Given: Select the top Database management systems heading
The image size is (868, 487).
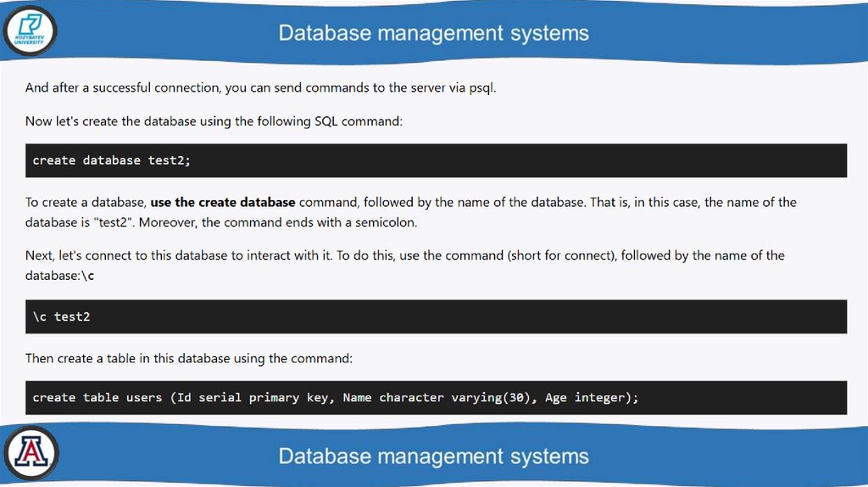Looking at the screenshot, I should [x=433, y=33].
